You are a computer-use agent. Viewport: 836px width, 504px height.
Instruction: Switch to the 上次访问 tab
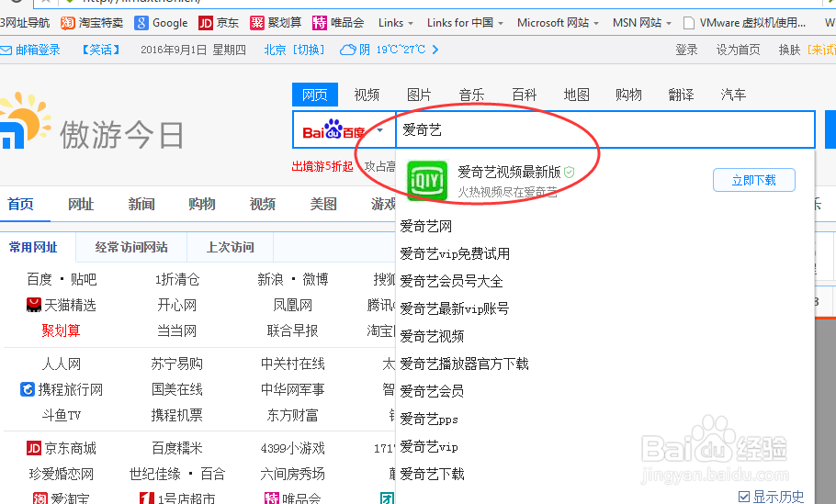[230, 247]
